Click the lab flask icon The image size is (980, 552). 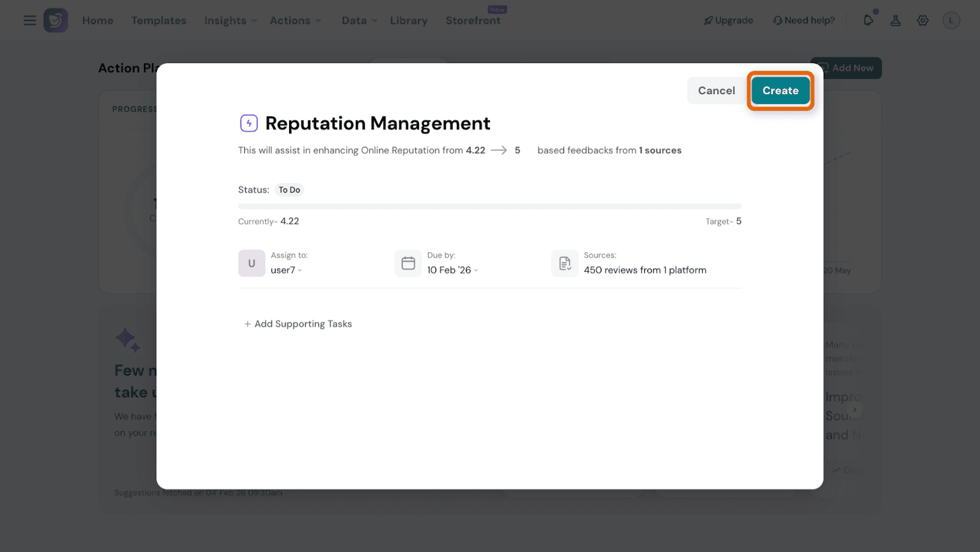point(895,20)
